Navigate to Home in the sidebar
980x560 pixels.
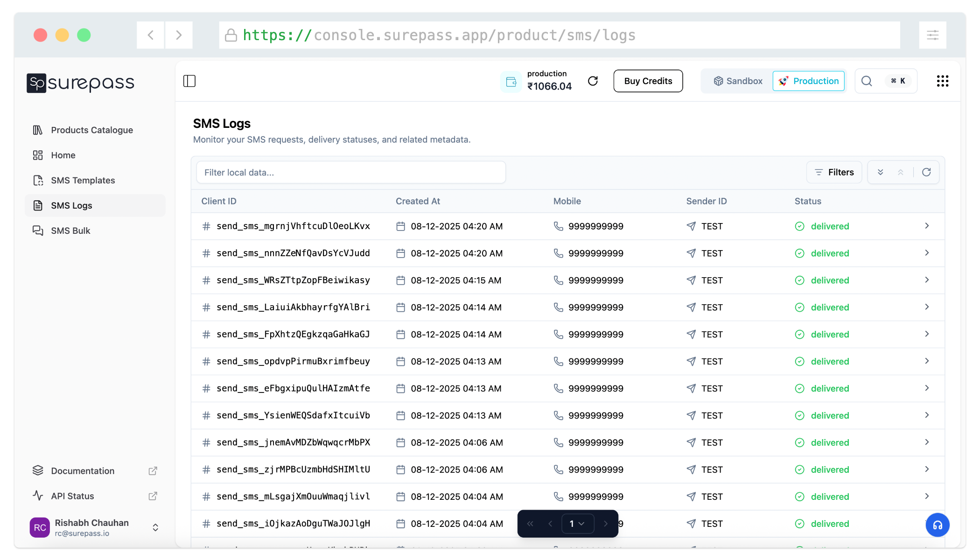click(63, 155)
